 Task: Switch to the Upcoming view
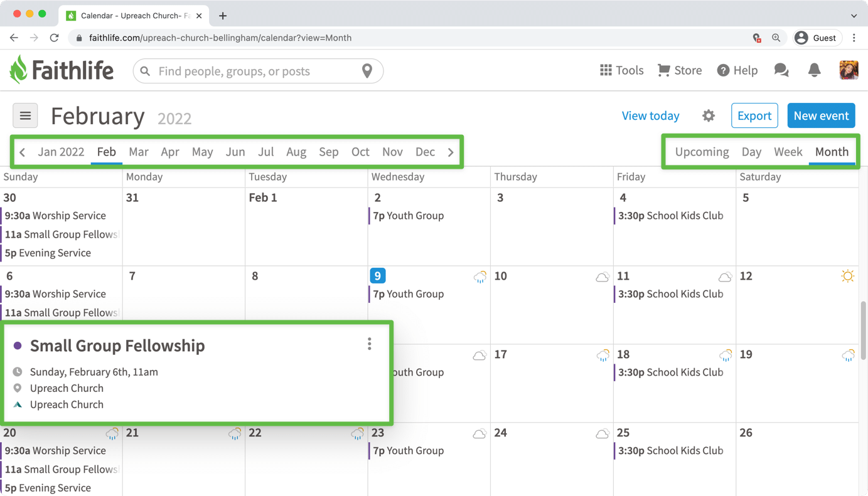coord(702,152)
